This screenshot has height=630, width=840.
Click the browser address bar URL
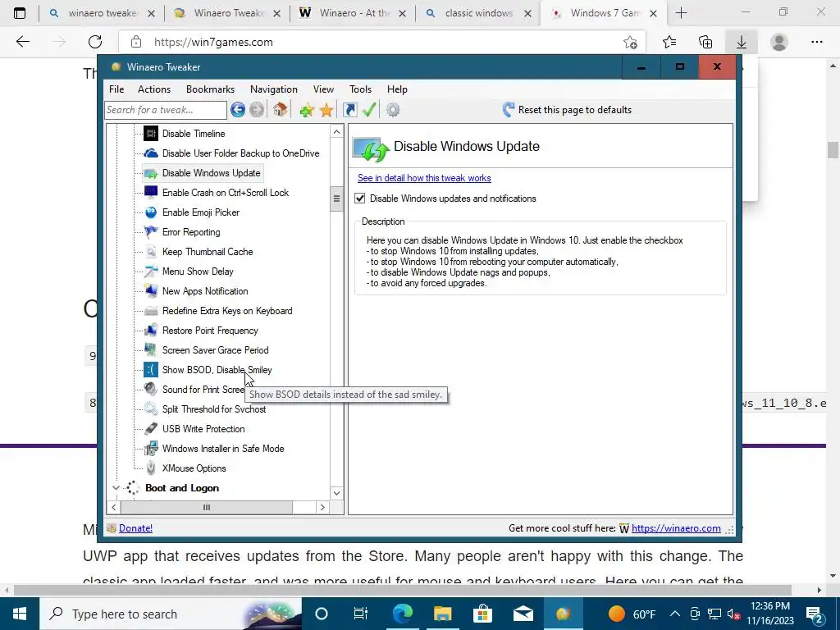click(x=213, y=43)
